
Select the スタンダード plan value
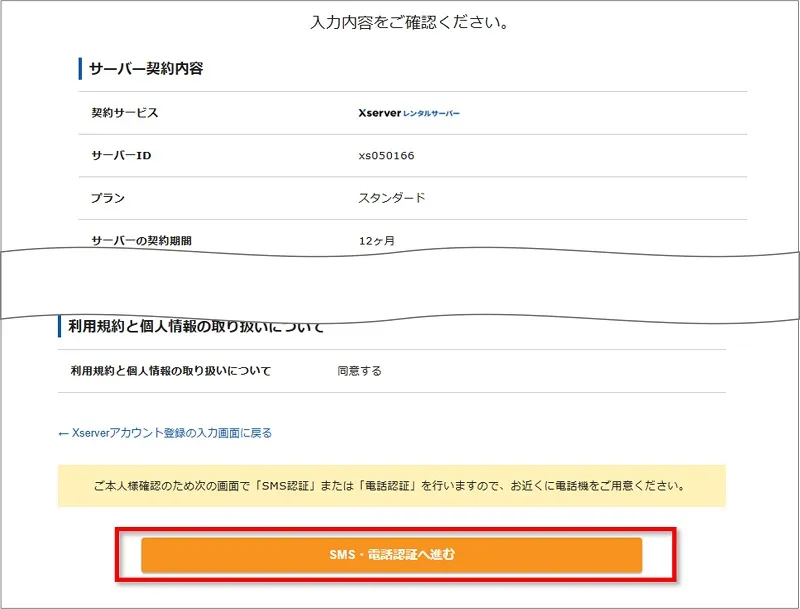click(x=392, y=198)
